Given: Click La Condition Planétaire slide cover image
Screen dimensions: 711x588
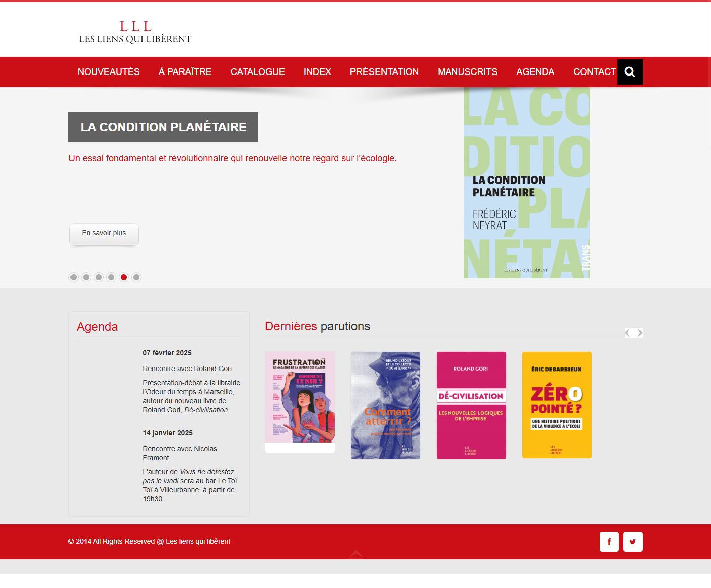Looking at the screenshot, I should pyautogui.click(x=526, y=183).
